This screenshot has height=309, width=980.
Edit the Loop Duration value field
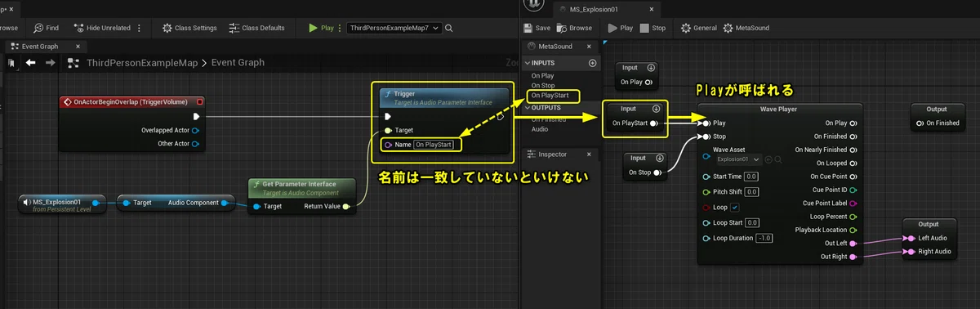click(764, 238)
